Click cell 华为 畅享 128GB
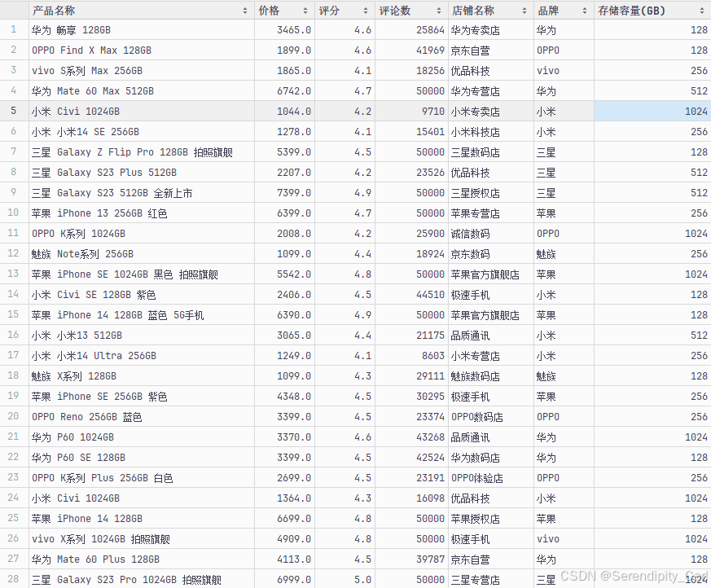The width and height of the screenshot is (711, 588). [142, 30]
